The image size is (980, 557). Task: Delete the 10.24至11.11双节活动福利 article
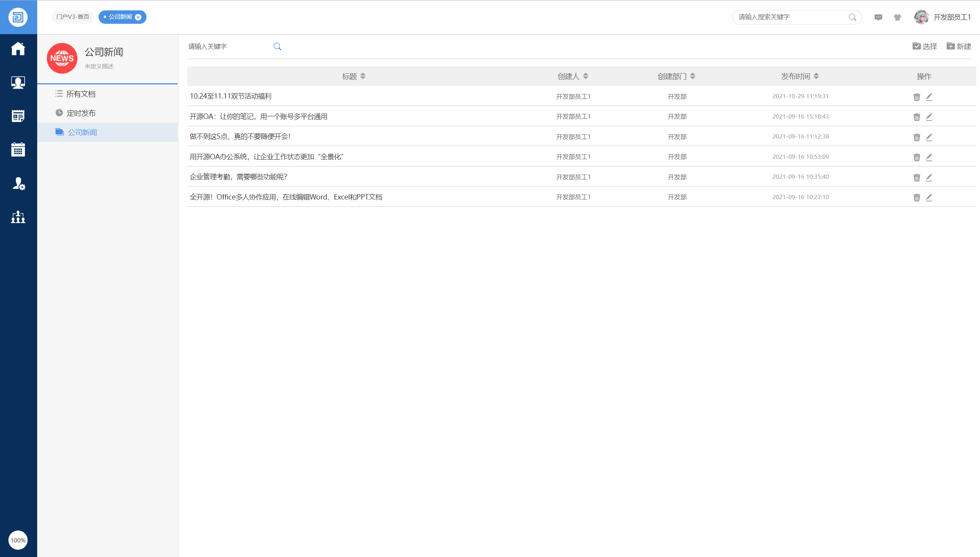(x=916, y=97)
